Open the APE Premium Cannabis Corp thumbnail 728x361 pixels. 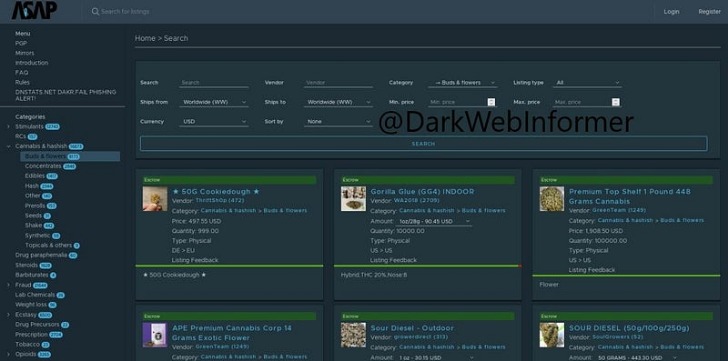155,335
